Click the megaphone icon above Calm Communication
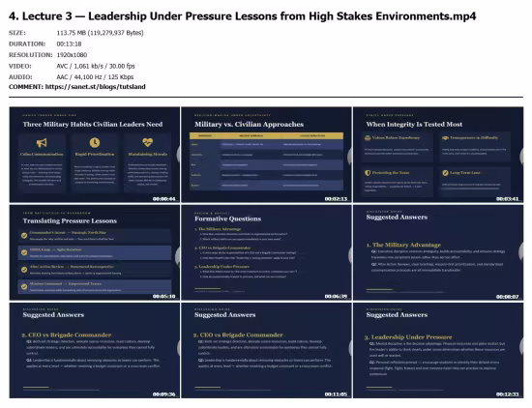The width and height of the screenshot is (532, 408). [x=42, y=143]
